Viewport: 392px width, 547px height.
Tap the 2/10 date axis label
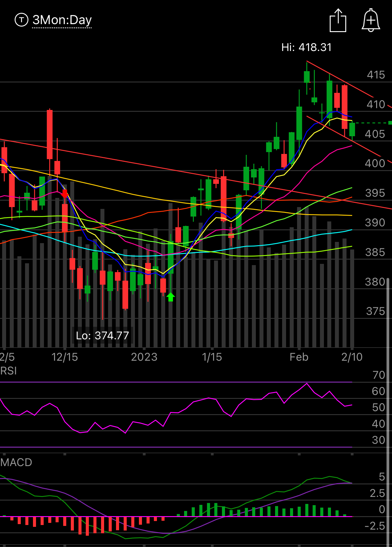tap(352, 357)
